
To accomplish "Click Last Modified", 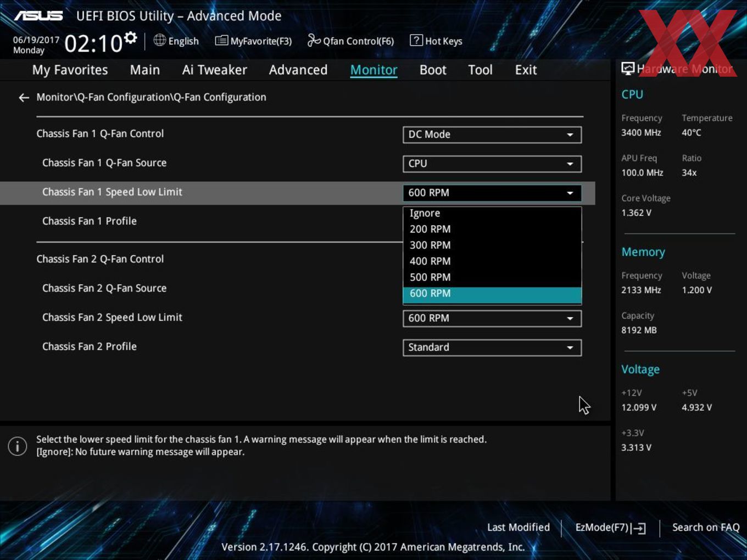I will pos(518,528).
